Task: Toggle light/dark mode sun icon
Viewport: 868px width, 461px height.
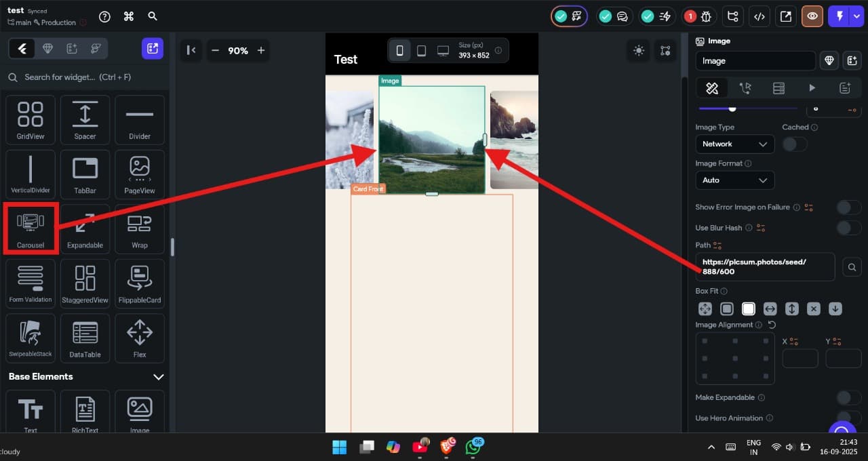Action: (x=638, y=50)
